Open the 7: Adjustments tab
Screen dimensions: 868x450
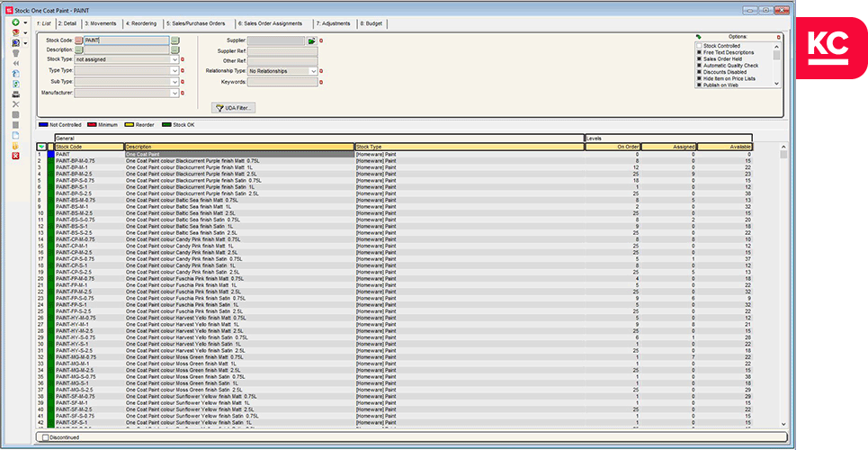point(334,23)
